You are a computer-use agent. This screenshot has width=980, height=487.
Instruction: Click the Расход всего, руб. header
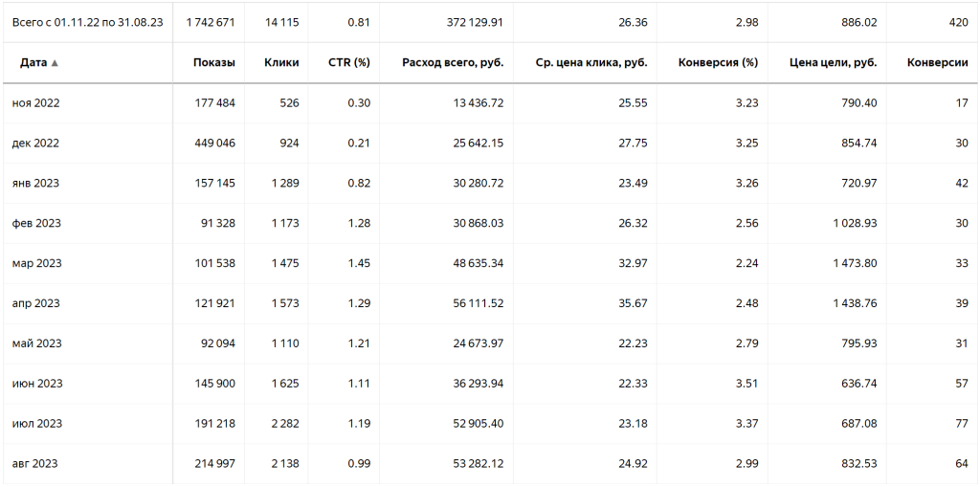(453, 62)
